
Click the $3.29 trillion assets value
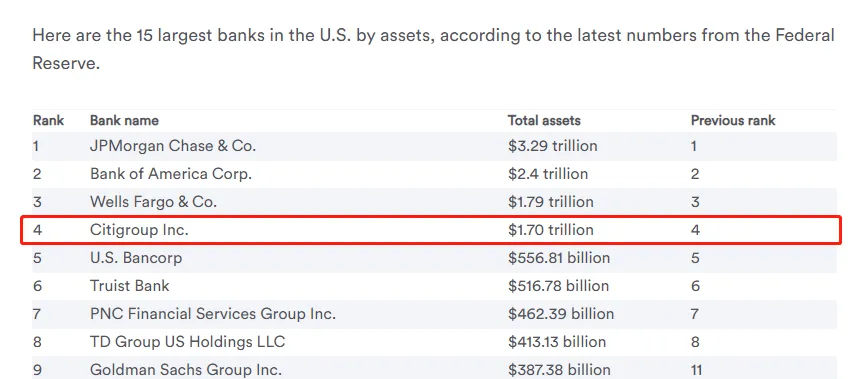pos(553,146)
